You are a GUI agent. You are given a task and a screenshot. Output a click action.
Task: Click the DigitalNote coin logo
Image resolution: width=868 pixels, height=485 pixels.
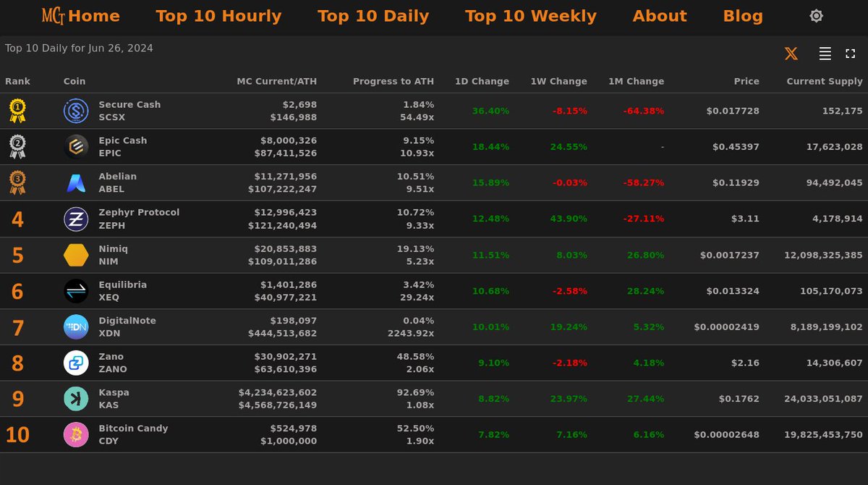coord(76,327)
